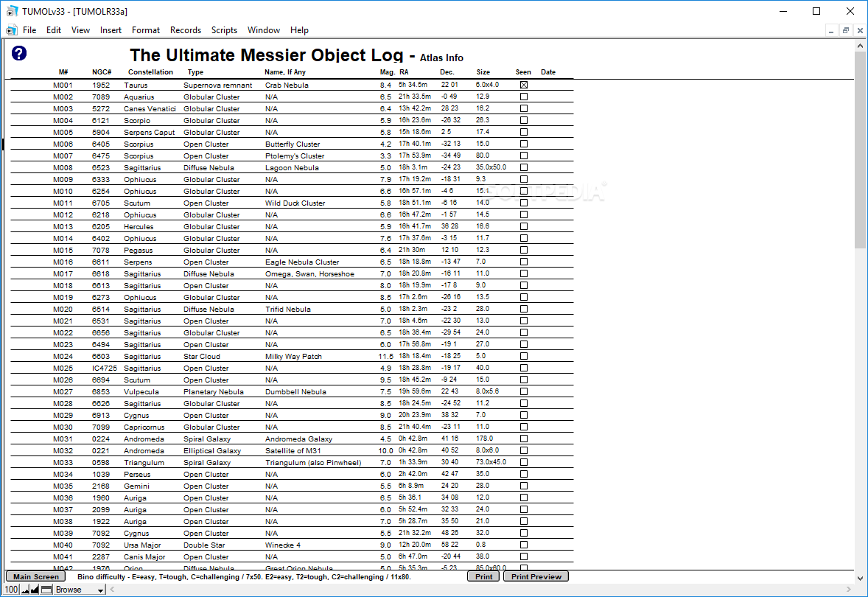Open the Scripts menu
868x597 pixels.
224,30
